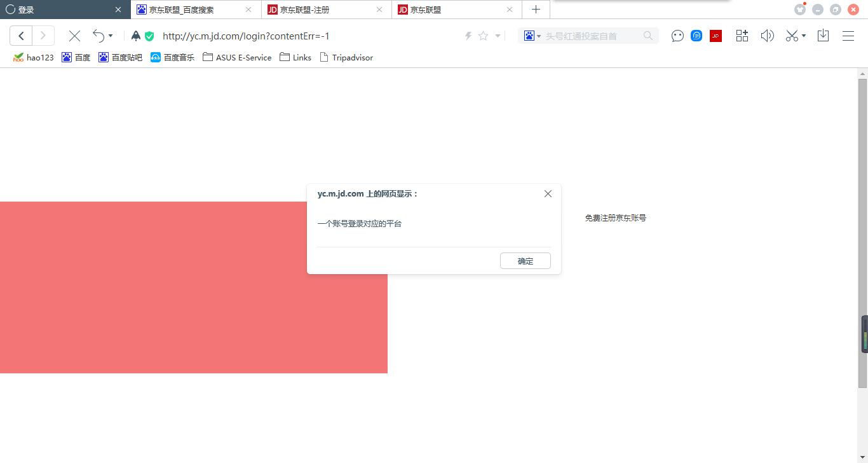The width and height of the screenshot is (868, 463).
Task: Click the add-to-apps grid icon
Action: click(x=742, y=36)
